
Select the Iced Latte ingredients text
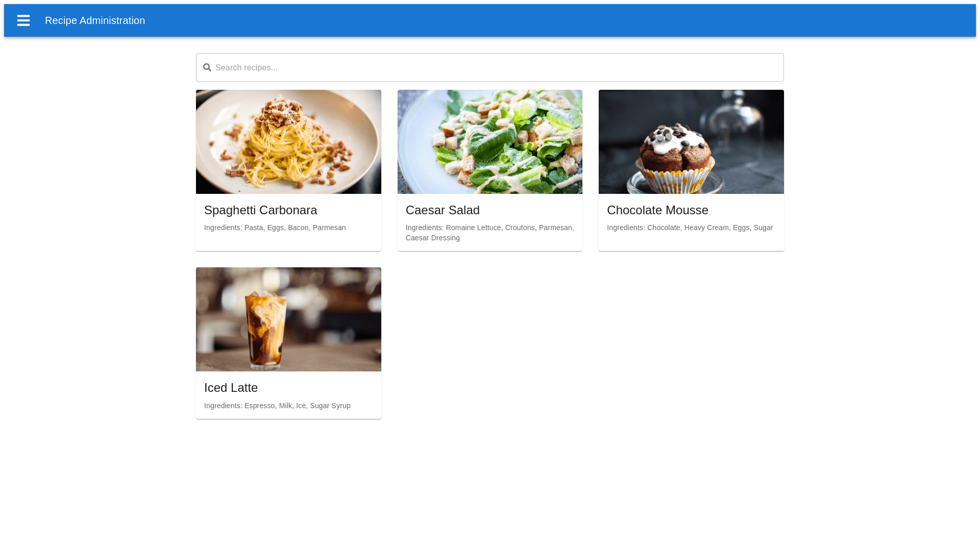tap(277, 406)
